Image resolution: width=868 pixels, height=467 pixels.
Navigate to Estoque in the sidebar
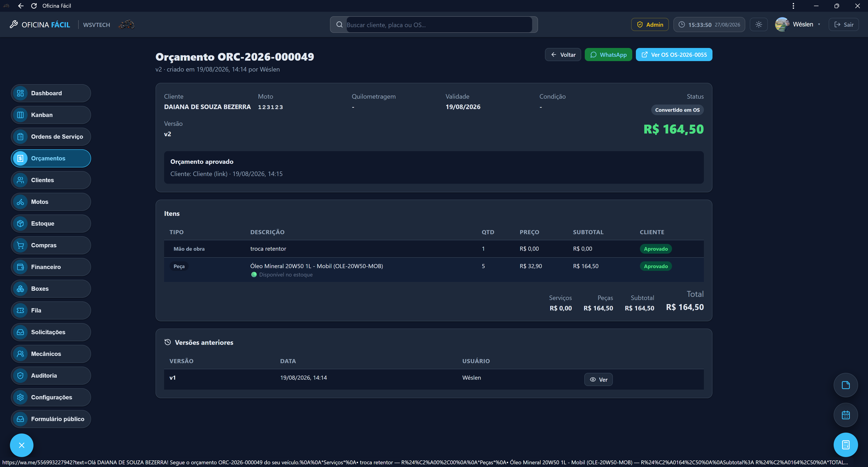(x=51, y=224)
